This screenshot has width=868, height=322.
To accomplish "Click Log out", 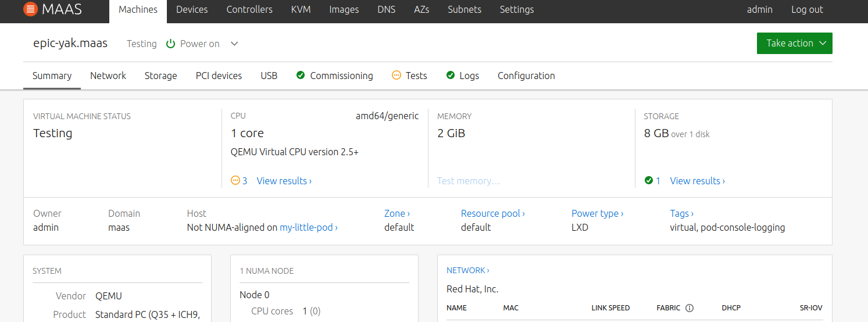I will [807, 9].
